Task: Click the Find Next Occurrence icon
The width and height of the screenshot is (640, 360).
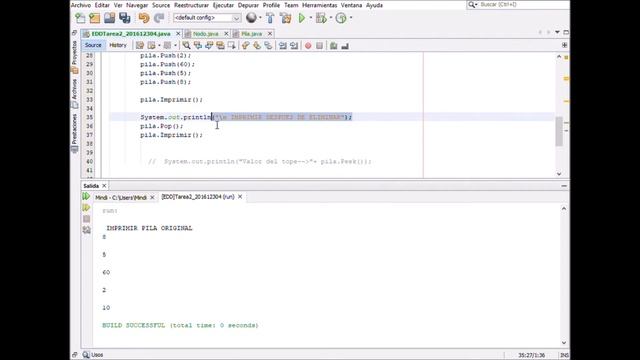Action: click(x=209, y=46)
